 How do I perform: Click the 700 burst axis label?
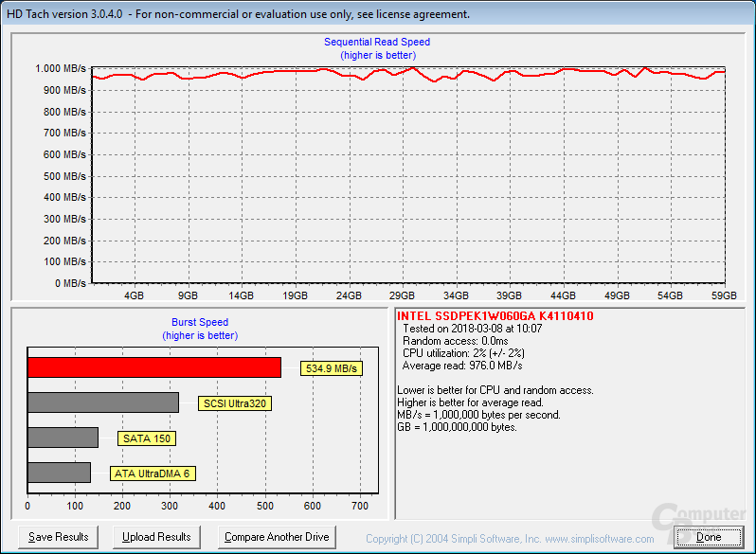(360, 506)
